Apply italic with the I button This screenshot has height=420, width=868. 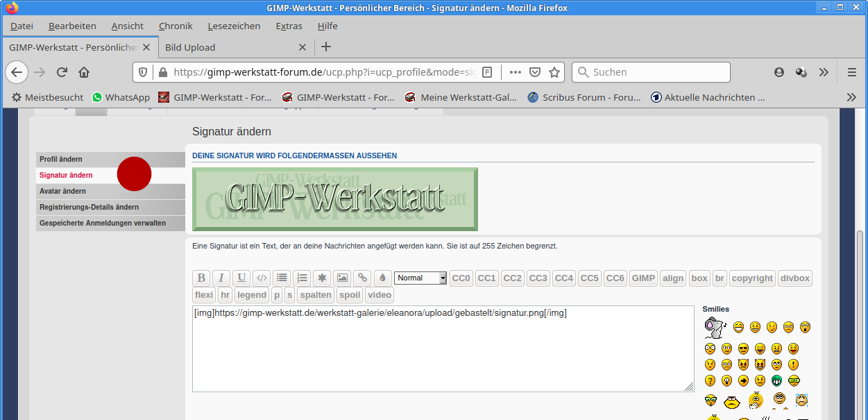click(221, 278)
